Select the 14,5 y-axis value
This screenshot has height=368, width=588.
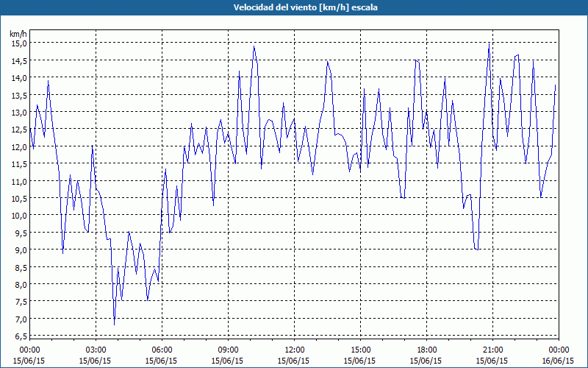pos(20,60)
